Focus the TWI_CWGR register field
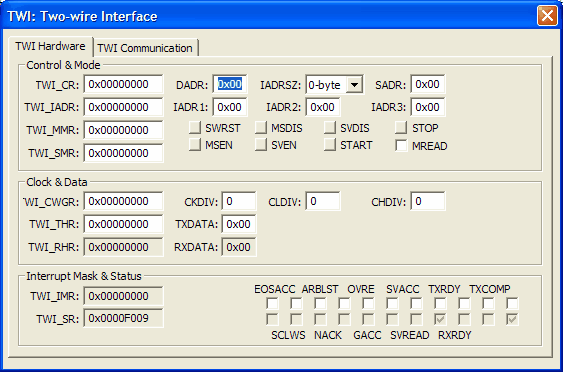 tap(124, 201)
